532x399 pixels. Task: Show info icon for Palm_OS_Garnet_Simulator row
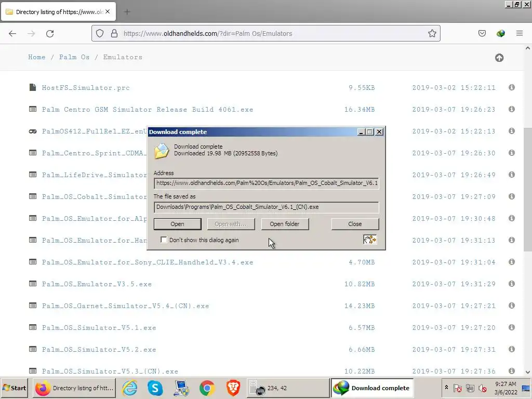[512, 305]
